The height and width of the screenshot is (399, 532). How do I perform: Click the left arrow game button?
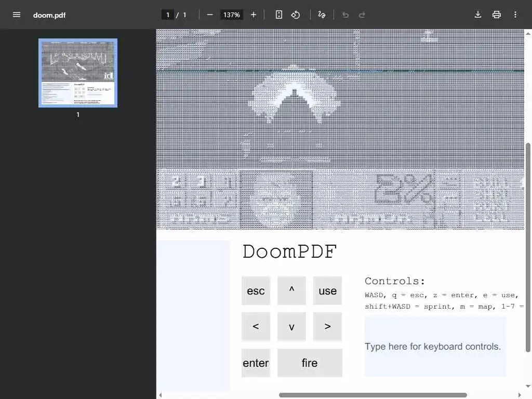[256, 326]
